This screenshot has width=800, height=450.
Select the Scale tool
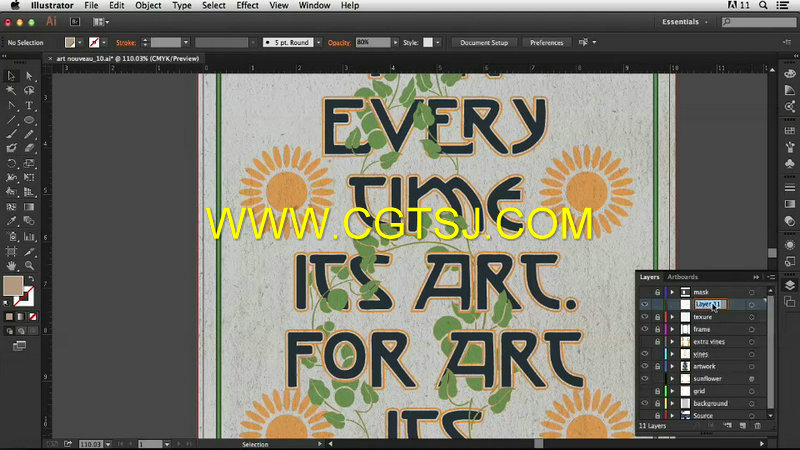[29, 164]
